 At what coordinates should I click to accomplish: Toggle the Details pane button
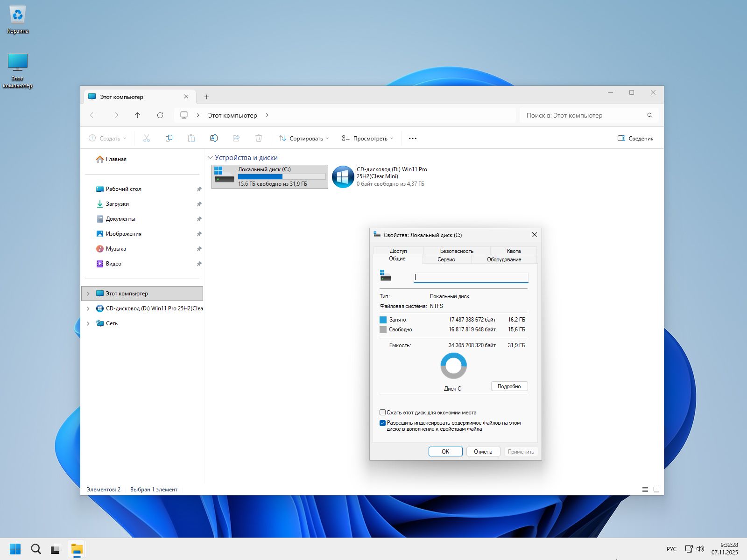[x=635, y=139]
